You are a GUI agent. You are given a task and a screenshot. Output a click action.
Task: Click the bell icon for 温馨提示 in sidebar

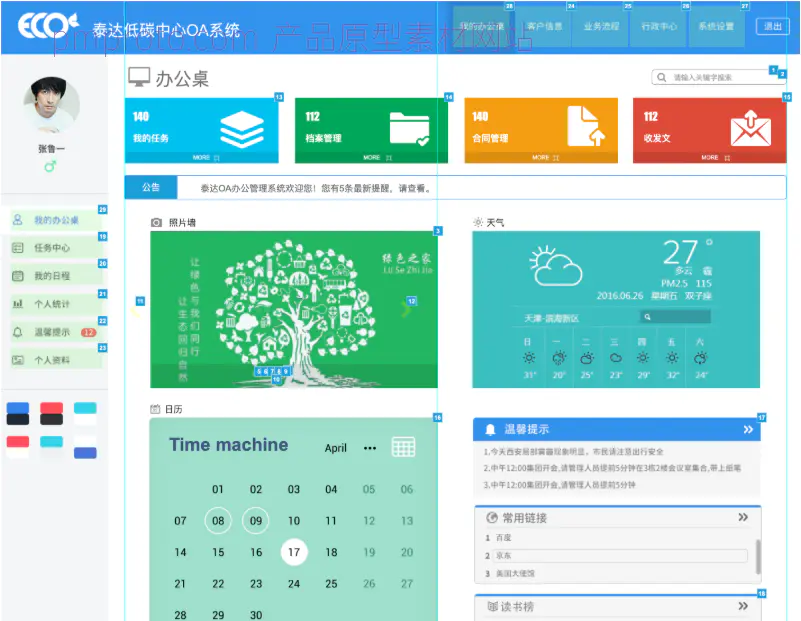tap(17, 332)
